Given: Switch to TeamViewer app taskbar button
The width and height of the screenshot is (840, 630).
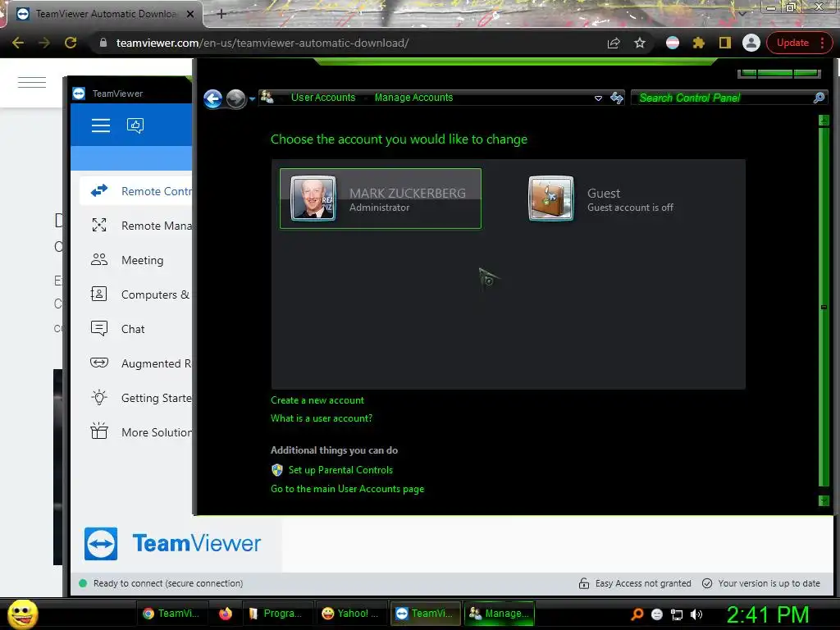Looking at the screenshot, I should 426,614.
